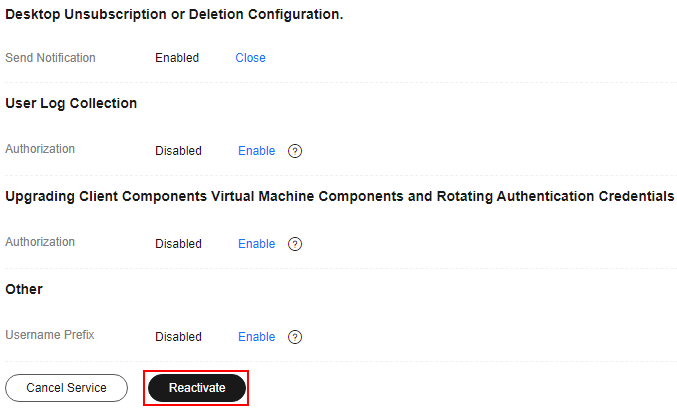
Task: Click the User Log Collection heading
Action: pos(71,103)
